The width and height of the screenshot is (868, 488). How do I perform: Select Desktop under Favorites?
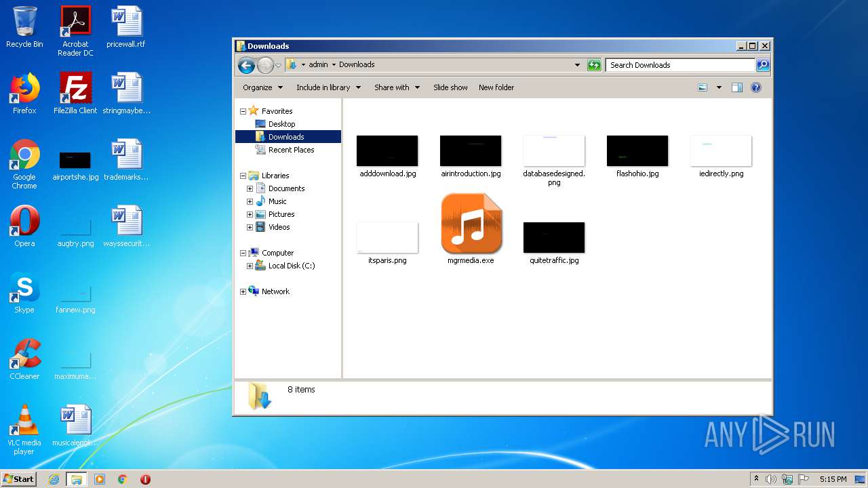tap(281, 124)
